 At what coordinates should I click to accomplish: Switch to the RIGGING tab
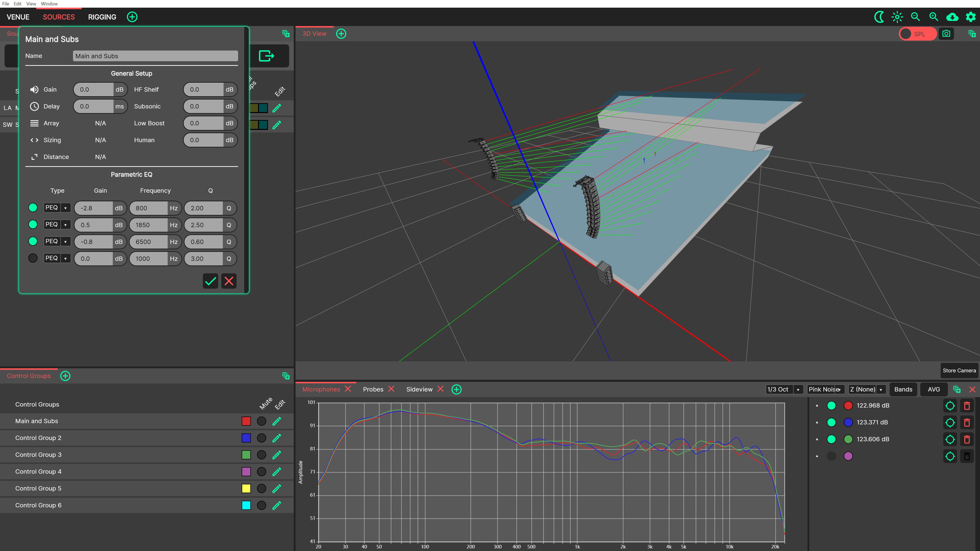102,17
